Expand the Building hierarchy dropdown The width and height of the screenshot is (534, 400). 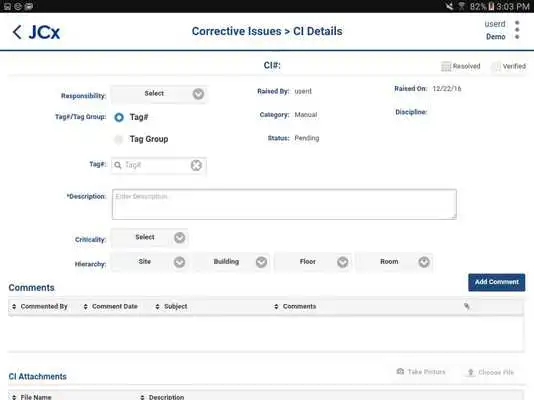point(231,262)
